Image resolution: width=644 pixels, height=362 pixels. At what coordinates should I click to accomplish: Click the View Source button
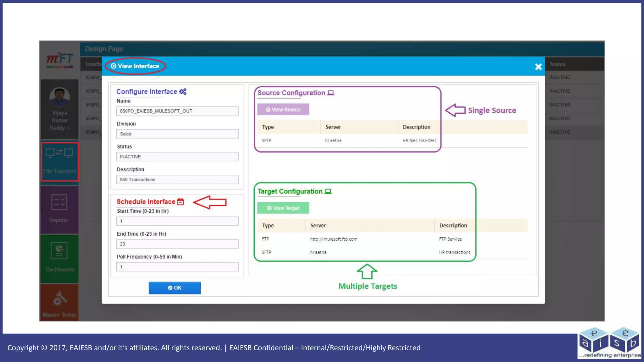pos(283,110)
